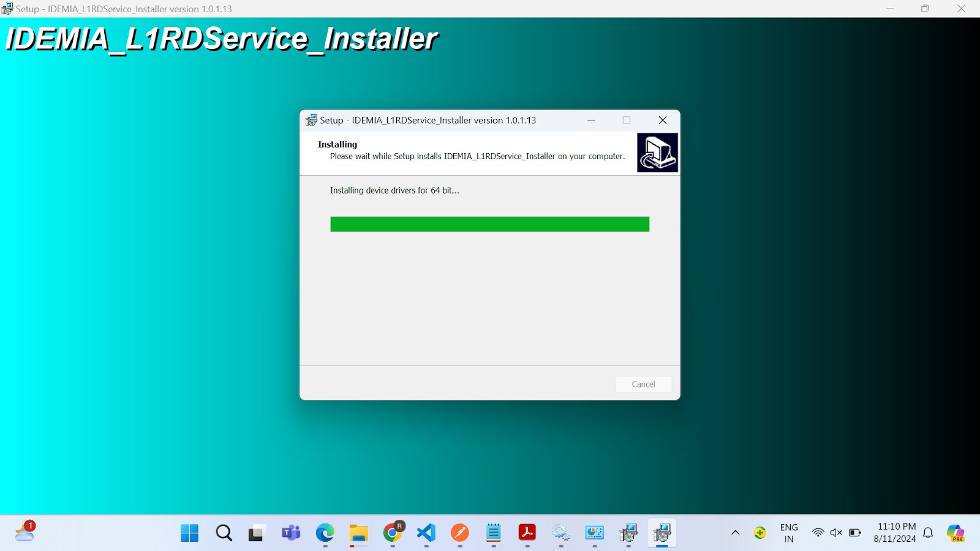Minimize the Setup dialog window
The height and width of the screenshot is (551, 980).
click(x=591, y=120)
